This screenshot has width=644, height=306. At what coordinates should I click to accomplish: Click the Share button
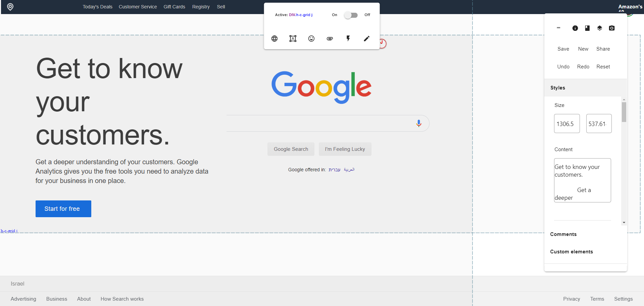pyautogui.click(x=603, y=49)
